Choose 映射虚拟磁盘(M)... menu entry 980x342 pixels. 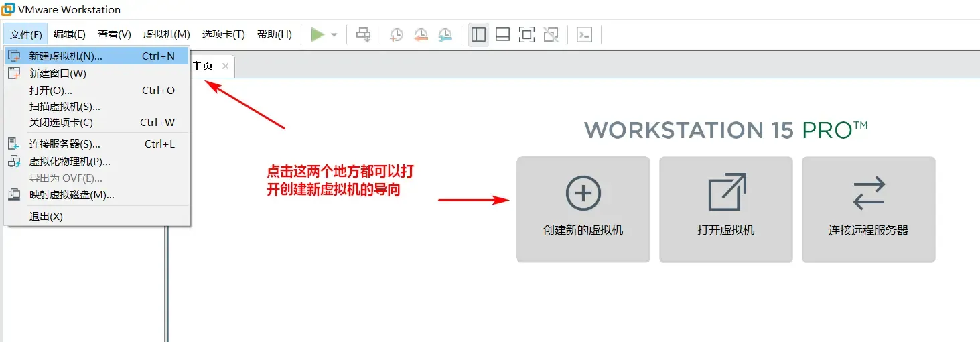click(x=97, y=195)
